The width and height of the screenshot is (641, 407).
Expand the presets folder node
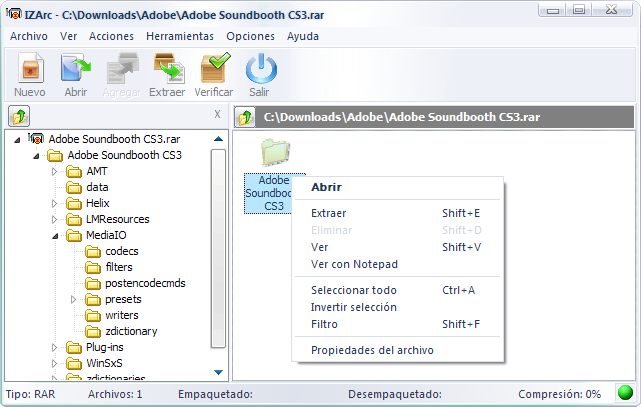coord(74,299)
